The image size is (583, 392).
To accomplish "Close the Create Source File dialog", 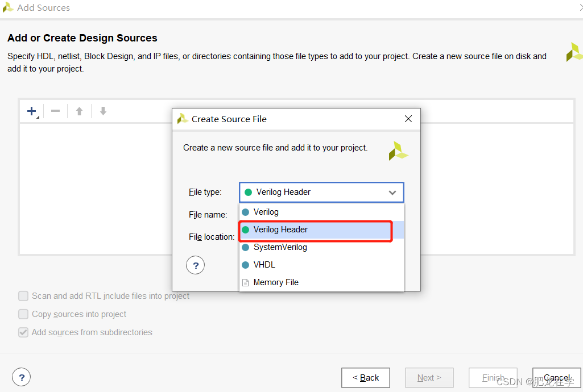I will pos(408,119).
